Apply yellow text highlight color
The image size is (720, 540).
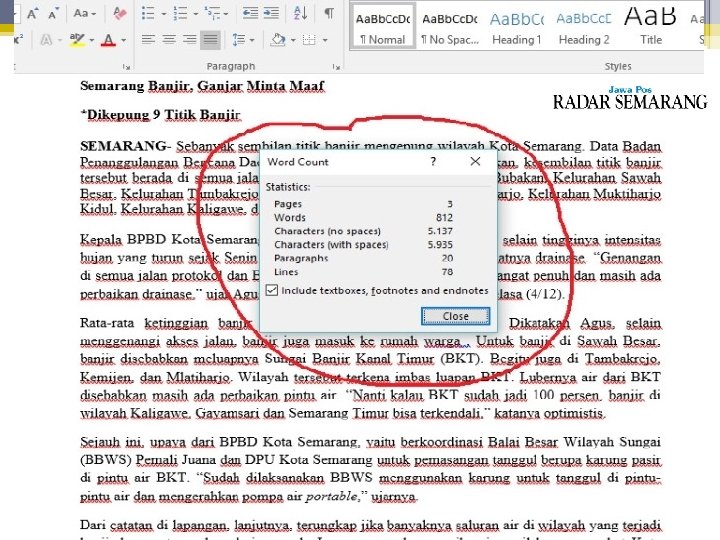pyautogui.click(x=77, y=40)
